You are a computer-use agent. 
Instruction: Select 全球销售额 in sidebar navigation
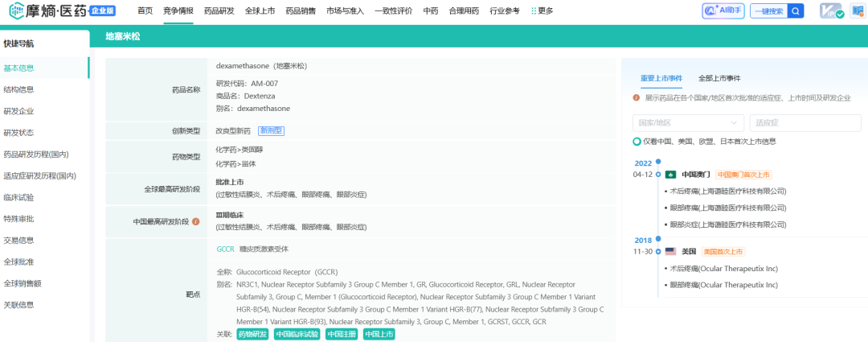(22, 283)
